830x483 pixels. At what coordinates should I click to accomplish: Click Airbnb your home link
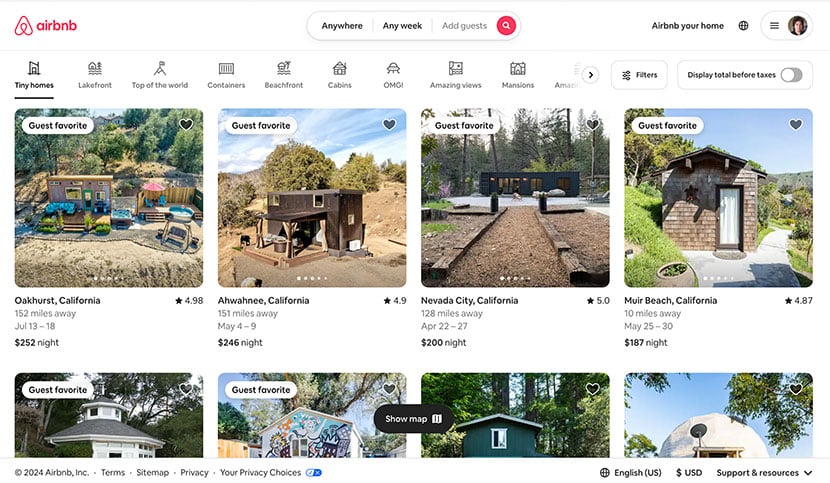coord(687,26)
